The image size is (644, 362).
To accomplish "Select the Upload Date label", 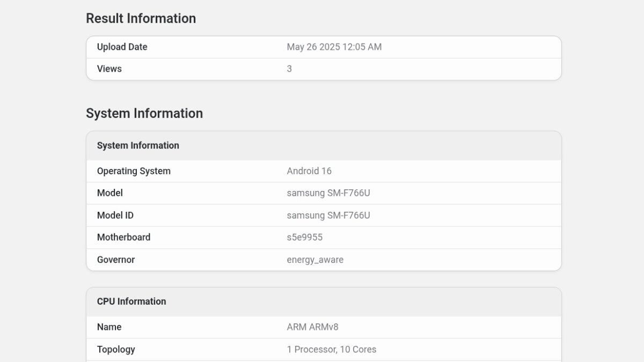I will (x=122, y=47).
